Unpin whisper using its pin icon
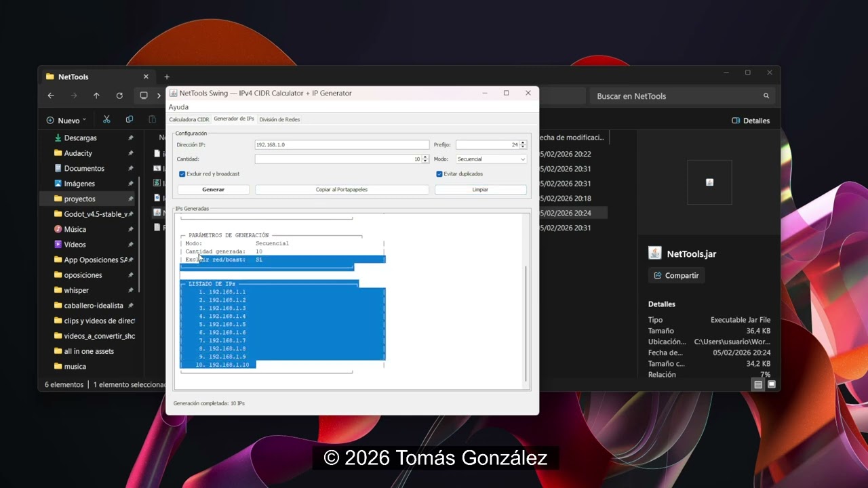Viewport: 868px width, 488px height. coord(130,290)
